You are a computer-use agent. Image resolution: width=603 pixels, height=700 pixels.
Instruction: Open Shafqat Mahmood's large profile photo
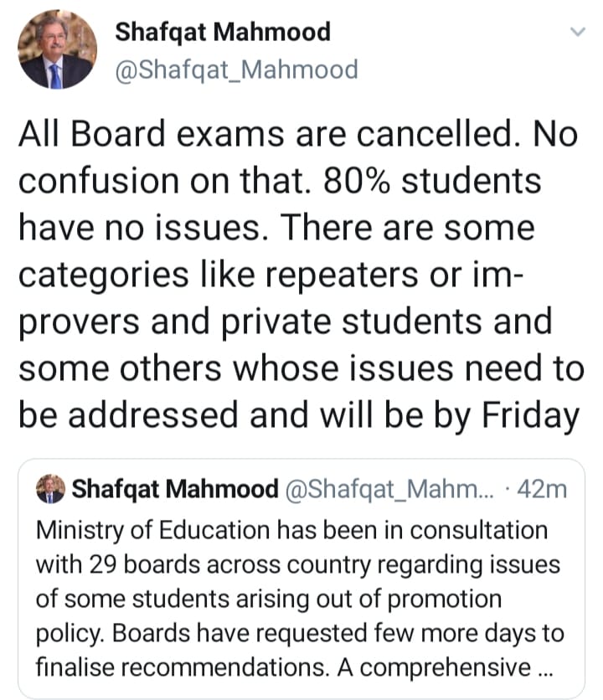(x=57, y=49)
